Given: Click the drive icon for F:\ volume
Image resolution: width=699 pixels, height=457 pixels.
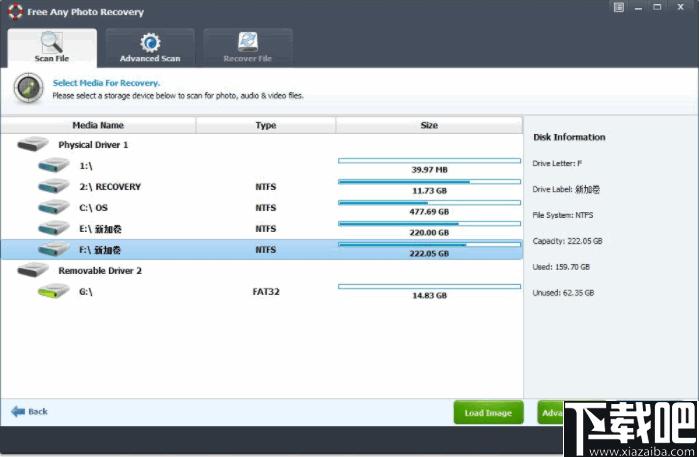Looking at the screenshot, I should [53, 249].
